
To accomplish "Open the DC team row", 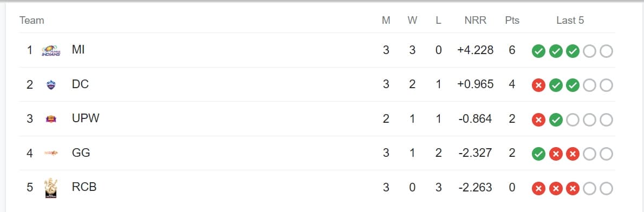I will click(317, 84).
